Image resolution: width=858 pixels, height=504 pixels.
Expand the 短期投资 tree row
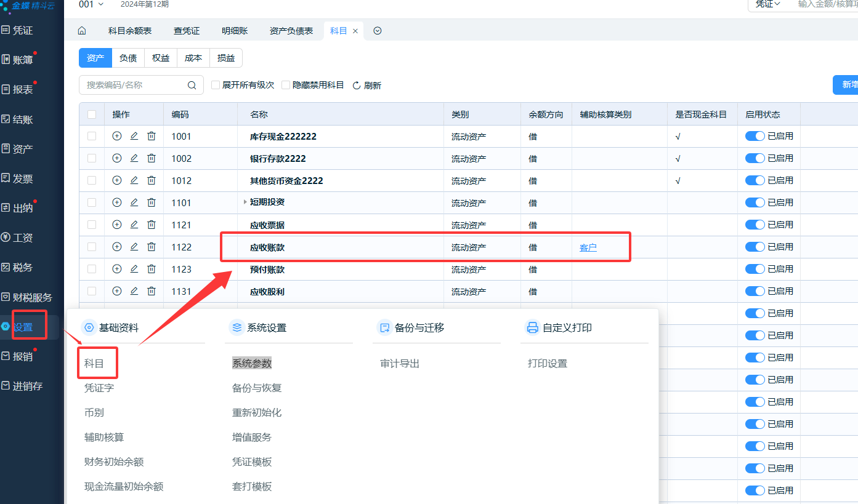(245, 202)
